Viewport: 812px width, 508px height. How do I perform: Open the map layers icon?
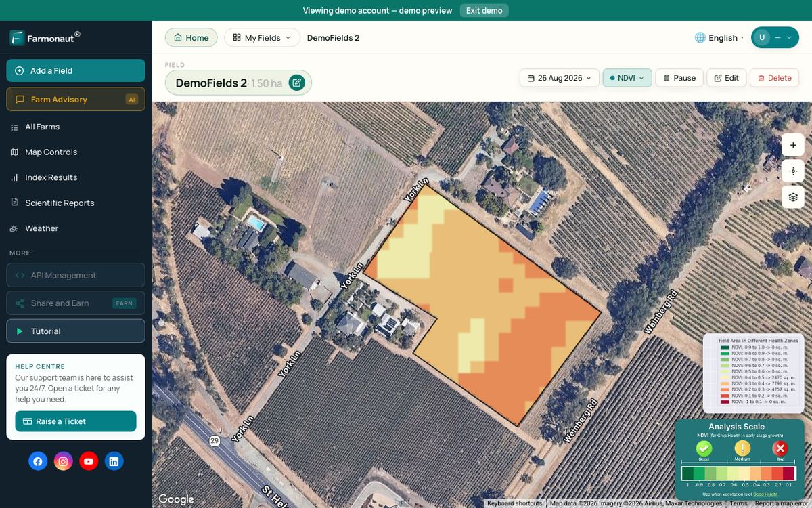tap(793, 197)
